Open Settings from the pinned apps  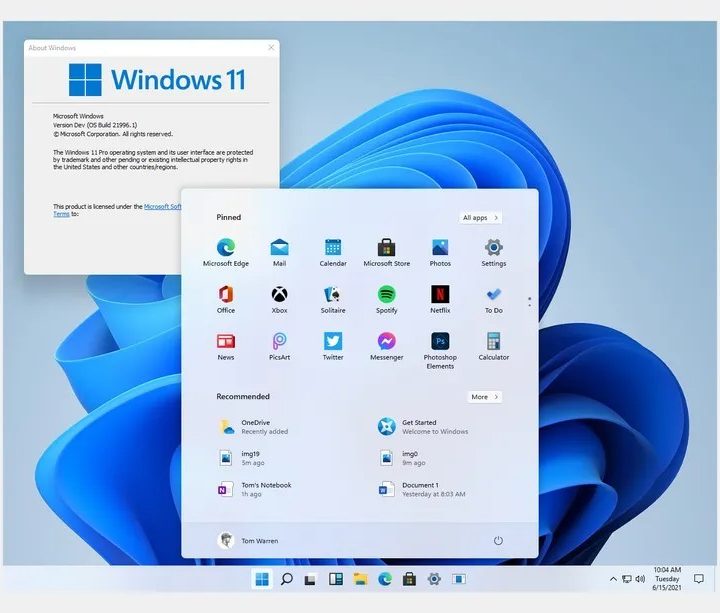point(494,252)
